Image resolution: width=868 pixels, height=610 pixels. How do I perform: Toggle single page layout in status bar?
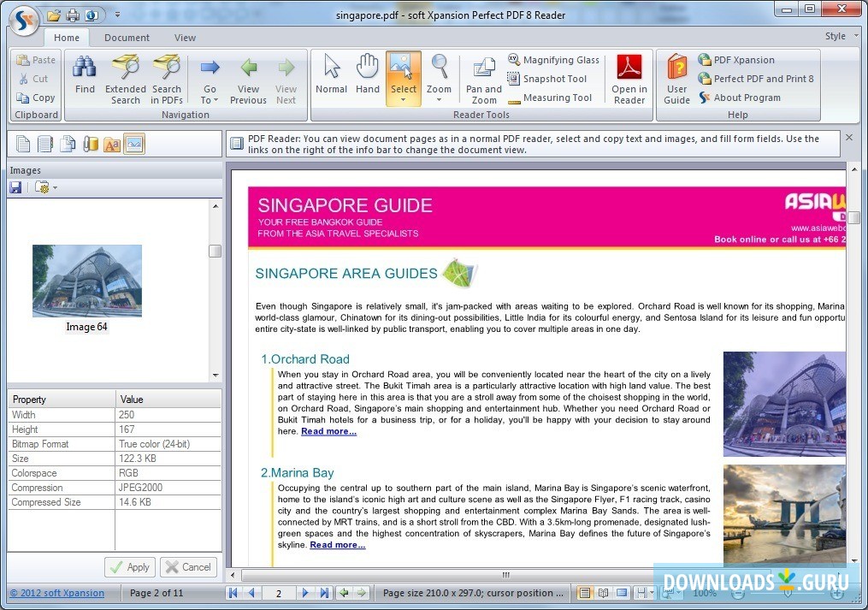pos(584,593)
